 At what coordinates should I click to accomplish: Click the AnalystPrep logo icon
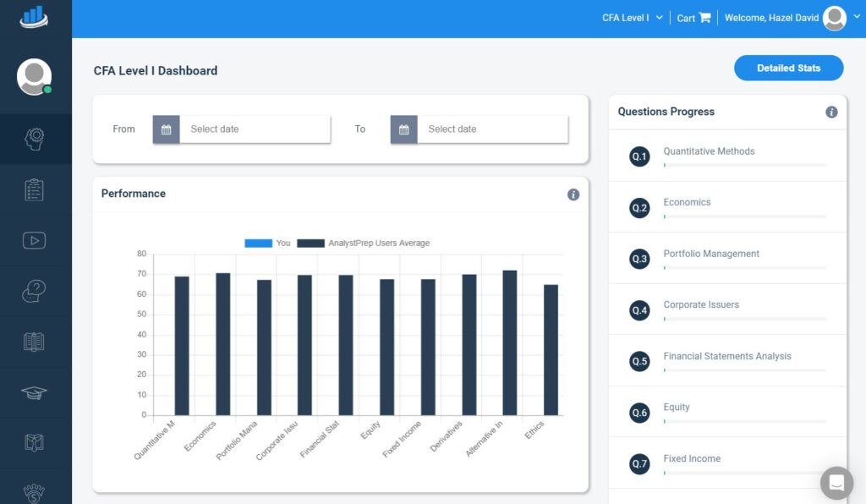(x=35, y=17)
